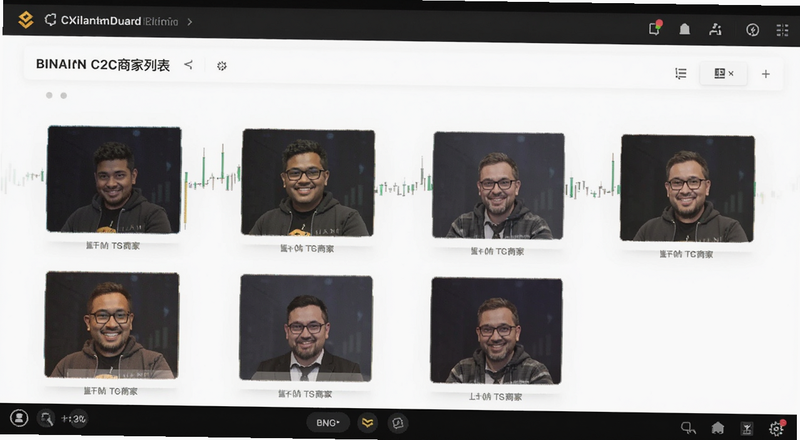Switch to list view icon

pos(681,74)
